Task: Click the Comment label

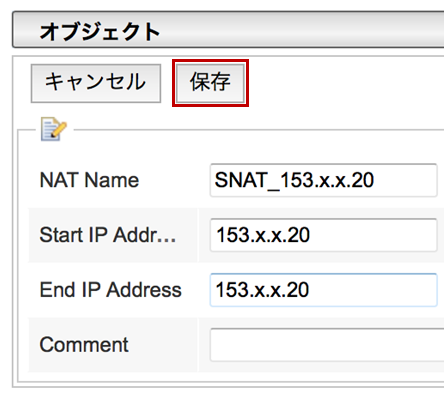Action: 84,345
